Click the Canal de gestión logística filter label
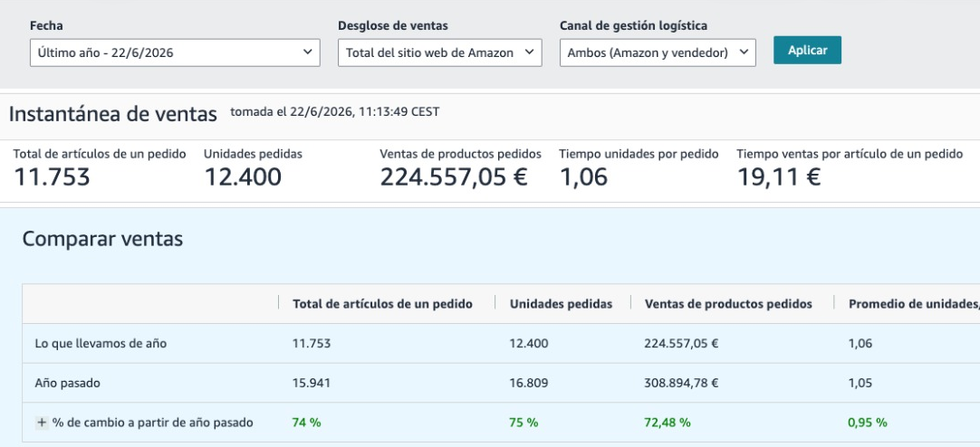 [x=634, y=25]
